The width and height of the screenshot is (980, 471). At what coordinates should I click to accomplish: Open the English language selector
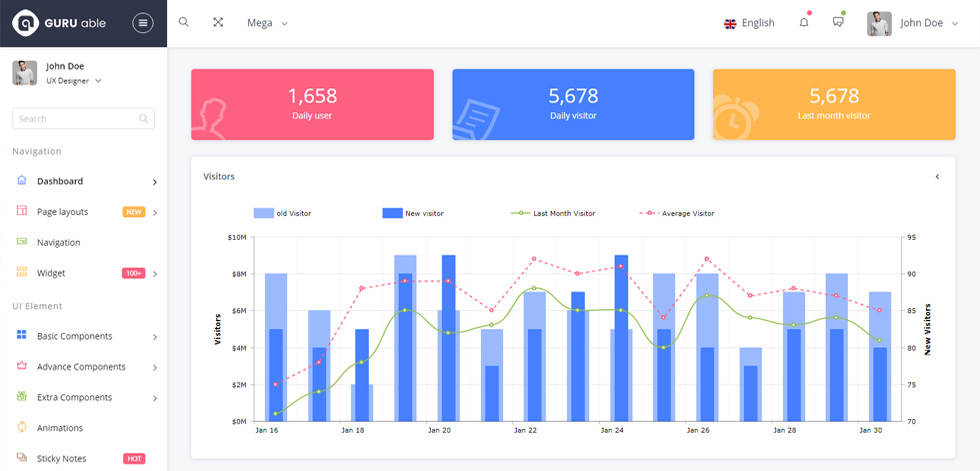(749, 23)
